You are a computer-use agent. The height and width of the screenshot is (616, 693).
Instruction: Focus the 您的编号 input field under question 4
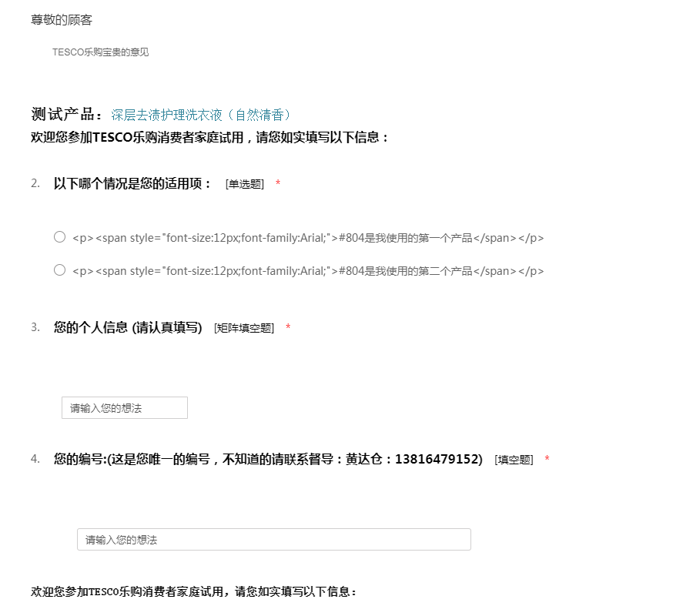pos(273,540)
